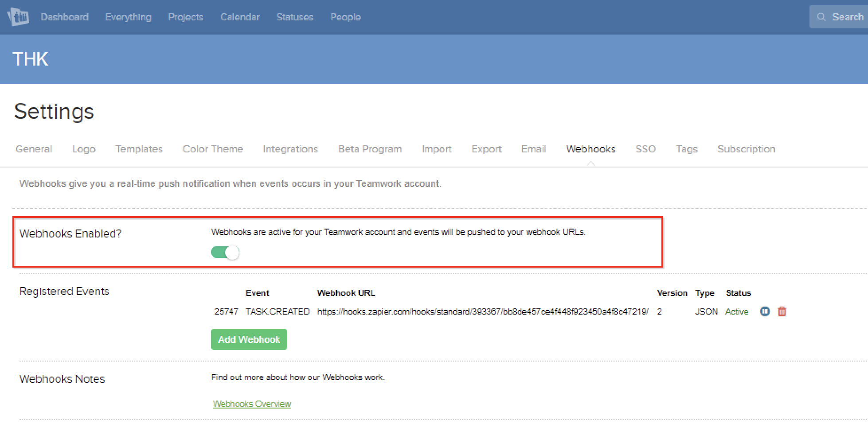Click into the Search field
This screenshot has height=428, width=868.
[839, 17]
